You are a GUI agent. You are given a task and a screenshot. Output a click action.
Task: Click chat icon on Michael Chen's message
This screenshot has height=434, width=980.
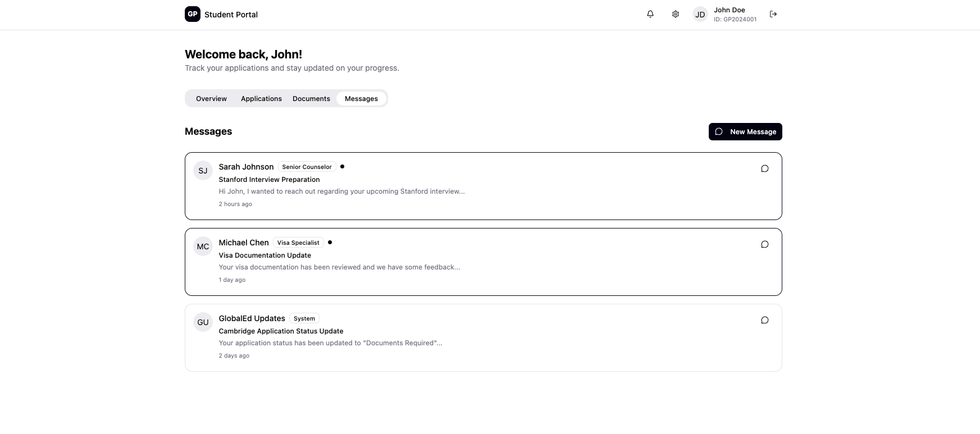(764, 244)
